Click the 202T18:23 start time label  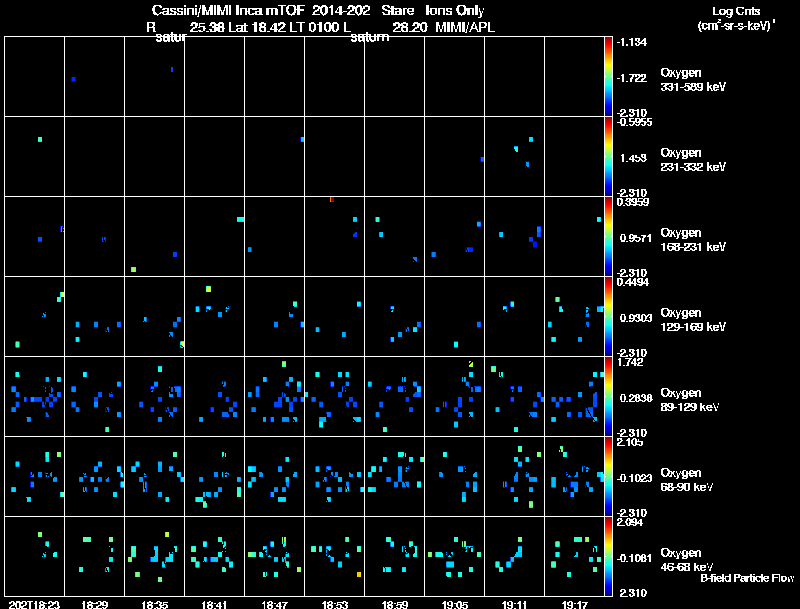tap(33, 604)
